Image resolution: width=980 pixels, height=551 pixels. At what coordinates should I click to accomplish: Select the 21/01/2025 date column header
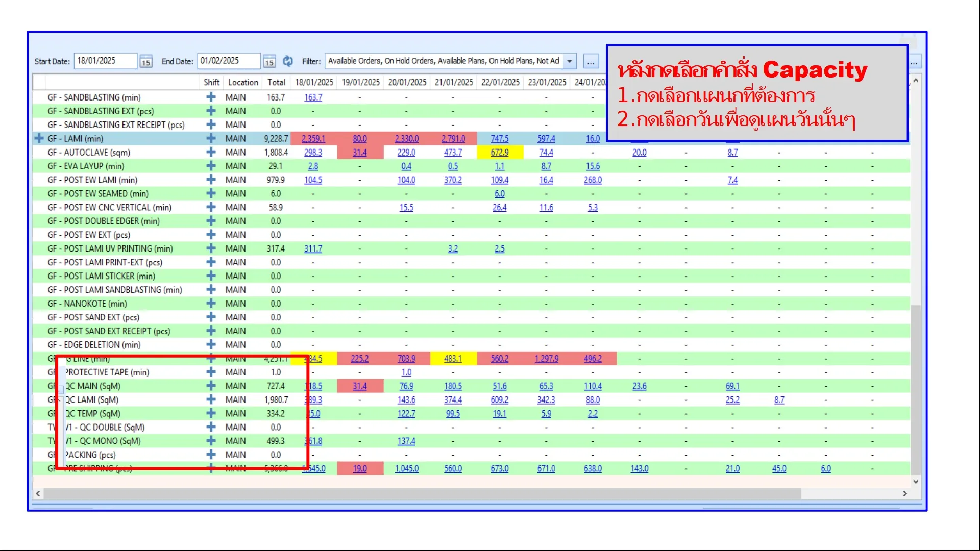pos(454,82)
